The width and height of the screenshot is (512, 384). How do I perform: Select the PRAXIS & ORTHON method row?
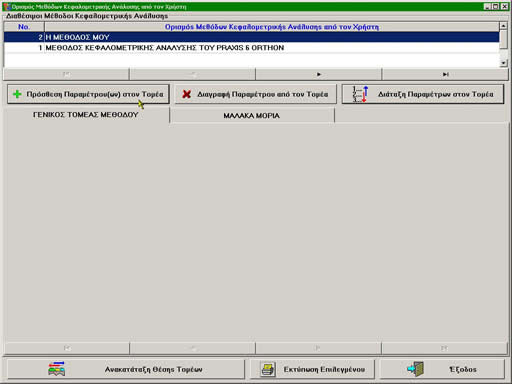tap(251, 48)
